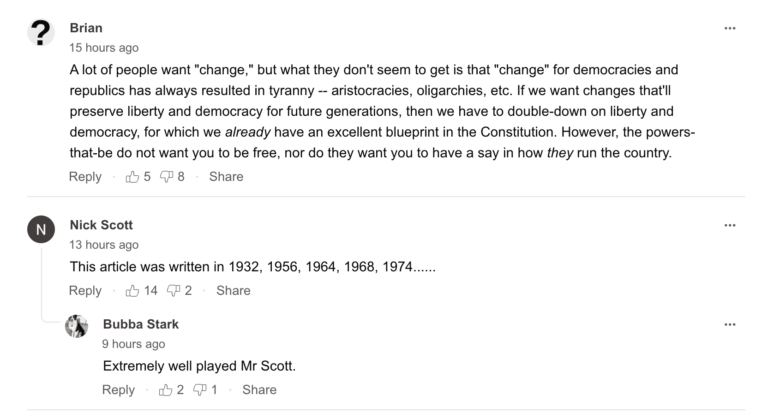Open Nick Scott's profile name link
This screenshot has width=768, height=419.
pyautogui.click(x=101, y=225)
